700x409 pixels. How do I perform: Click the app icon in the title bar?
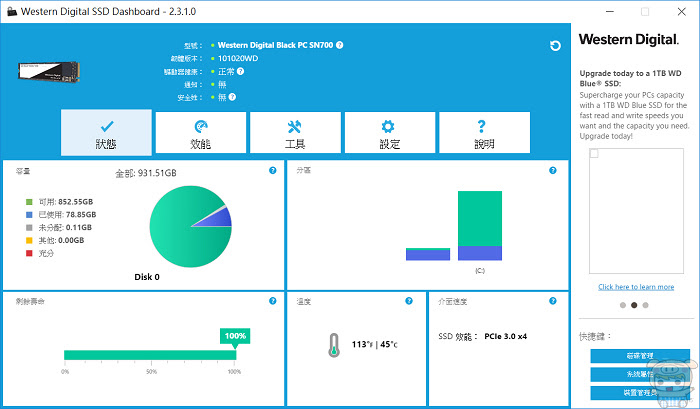coord(12,11)
